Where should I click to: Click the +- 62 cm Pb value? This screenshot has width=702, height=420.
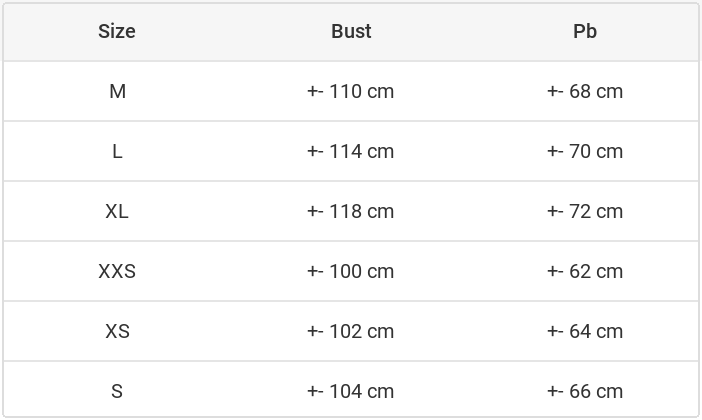coord(585,271)
